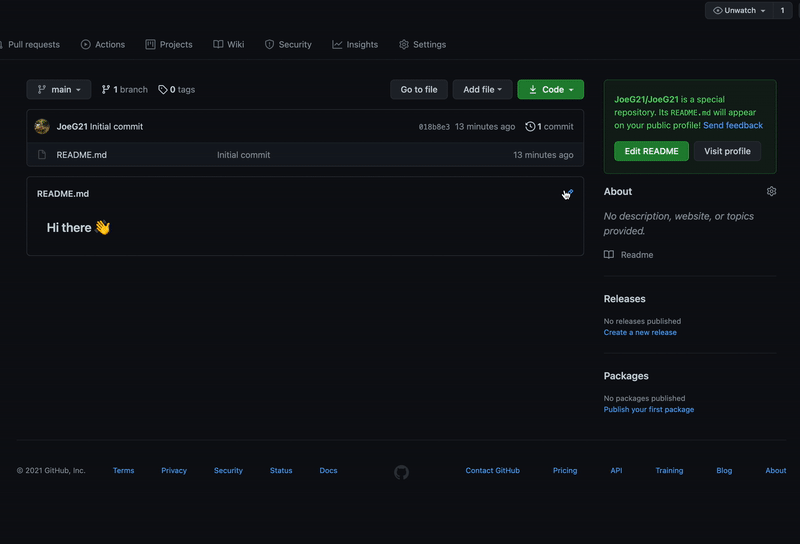Click the file icon beside README.md
The image size is (800, 544).
click(42, 155)
